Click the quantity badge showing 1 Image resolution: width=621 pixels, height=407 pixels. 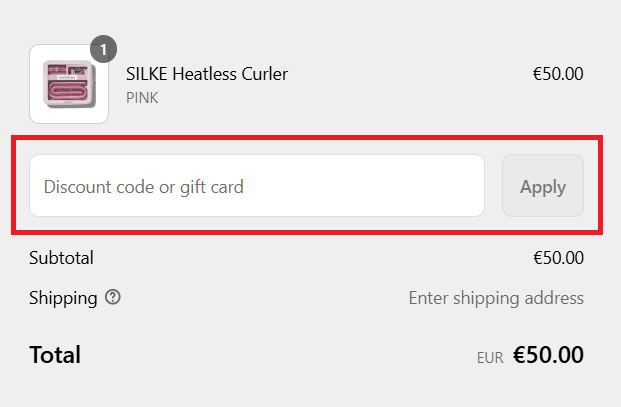point(104,48)
